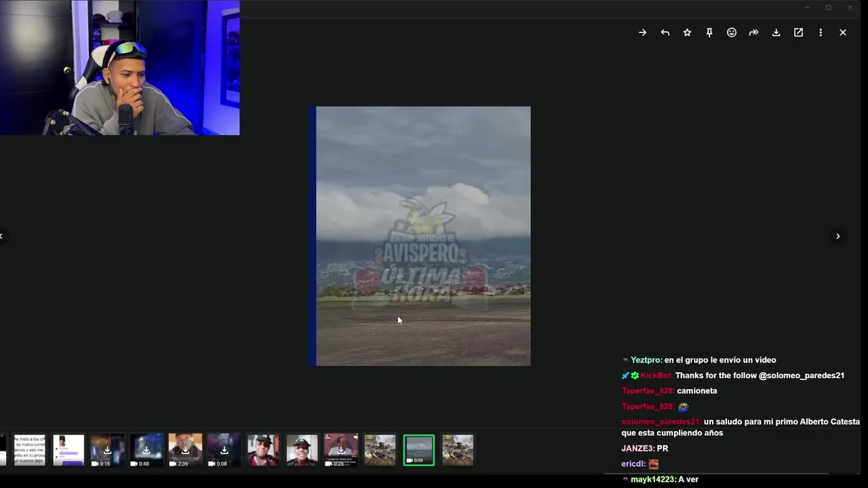Minimize the window from the title bar

point(807,7)
